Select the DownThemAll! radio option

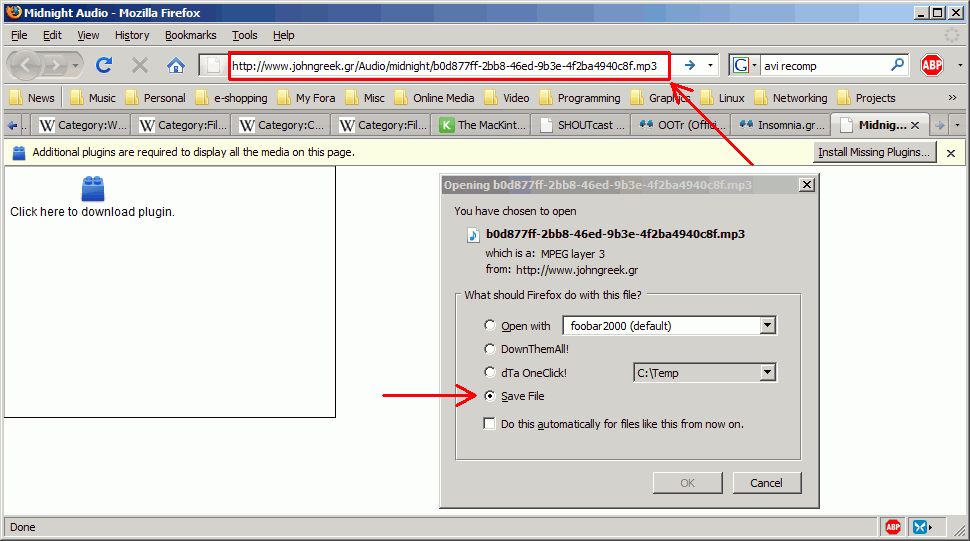point(490,349)
